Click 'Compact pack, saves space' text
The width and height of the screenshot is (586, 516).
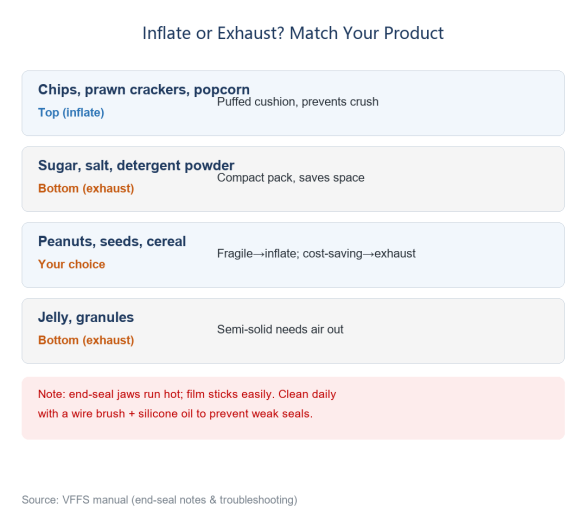pos(290,177)
